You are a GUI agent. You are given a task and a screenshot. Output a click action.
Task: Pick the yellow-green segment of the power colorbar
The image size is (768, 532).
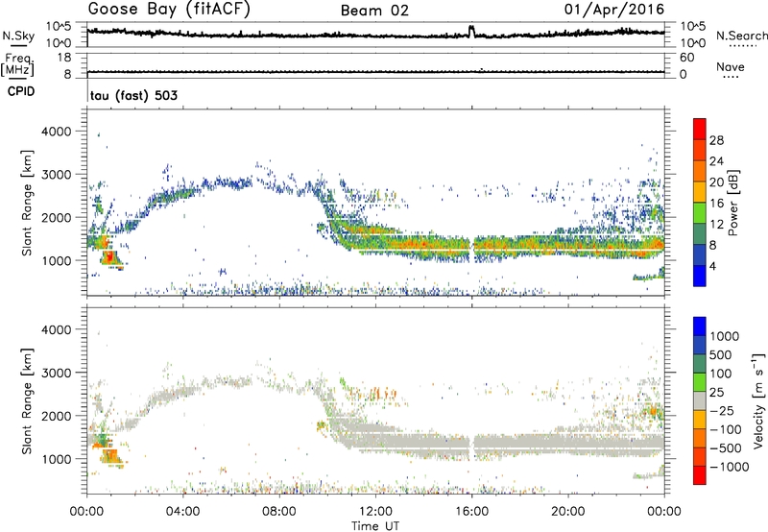[x=700, y=213]
